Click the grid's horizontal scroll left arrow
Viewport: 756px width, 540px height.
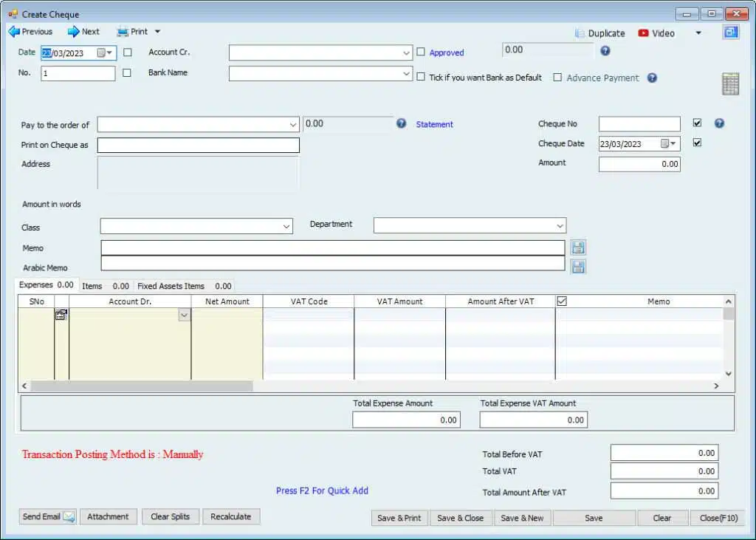(24, 386)
